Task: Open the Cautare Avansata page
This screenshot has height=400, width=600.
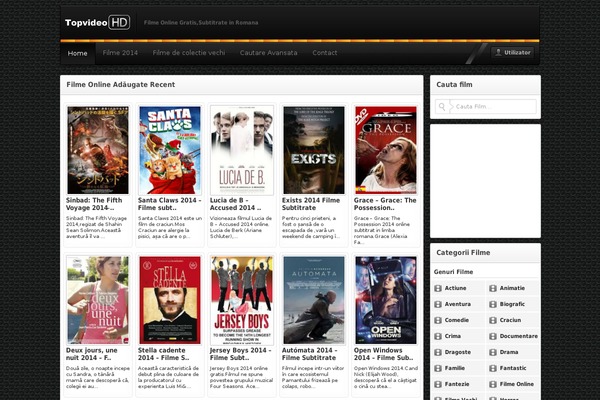Action: pos(269,53)
